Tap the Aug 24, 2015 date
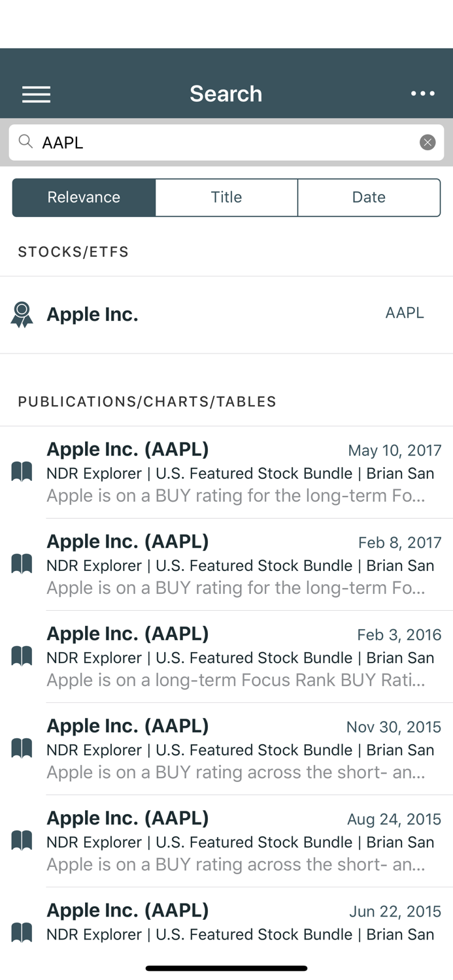The height and width of the screenshot is (980, 453). coord(394,819)
